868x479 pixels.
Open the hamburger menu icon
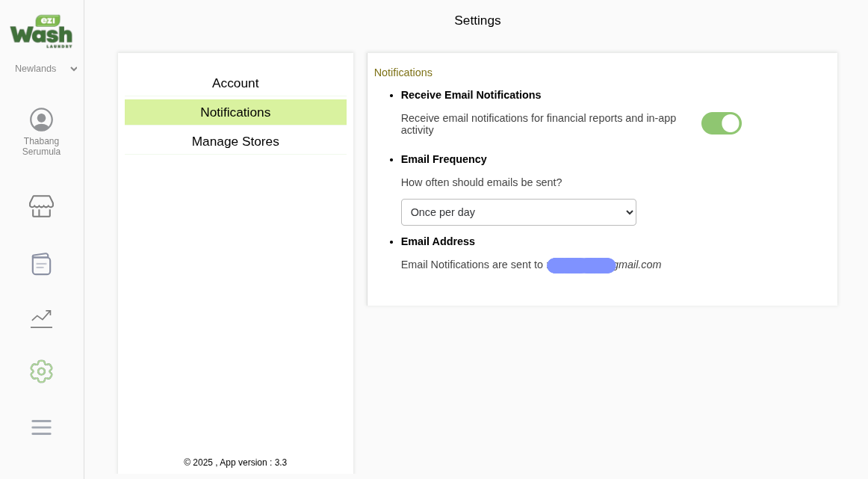[x=42, y=427]
